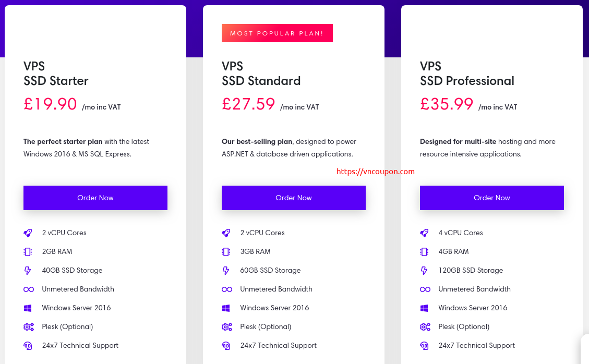Click the rocket icon beside 4 vCPU Cores

tap(425, 233)
